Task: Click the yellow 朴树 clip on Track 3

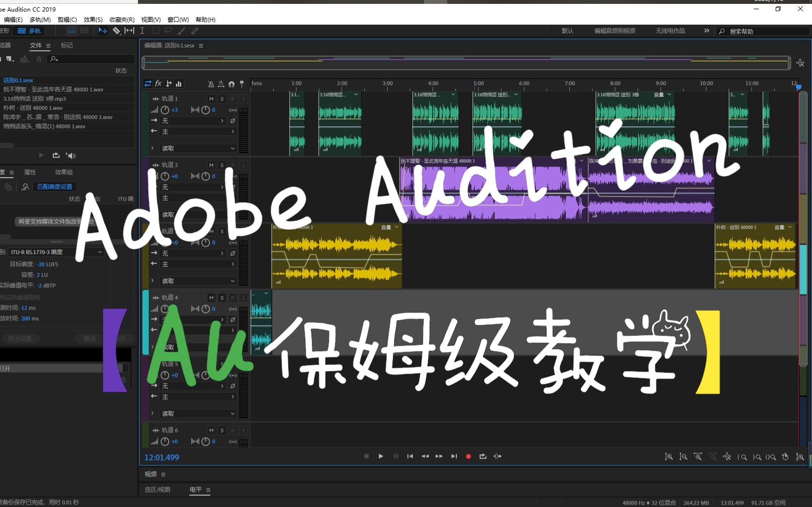Action: click(337, 257)
